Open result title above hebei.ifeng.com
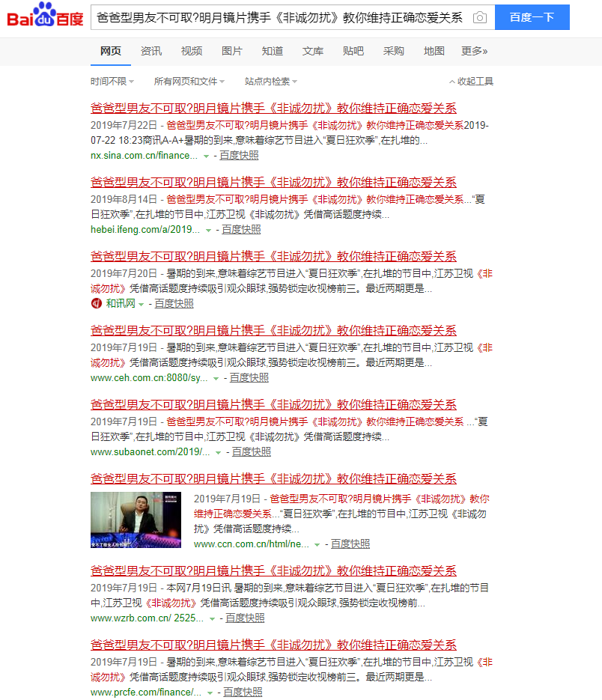The width and height of the screenshot is (602, 700). pyautogui.click(x=273, y=182)
